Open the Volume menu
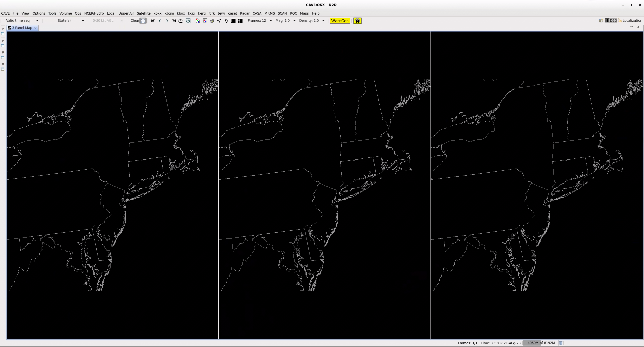The width and height of the screenshot is (644, 347). tap(66, 13)
